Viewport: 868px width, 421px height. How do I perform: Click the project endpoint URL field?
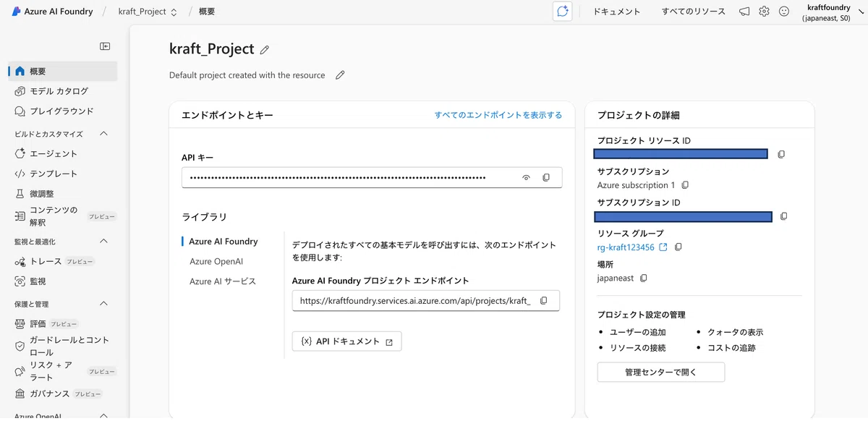(x=426, y=301)
